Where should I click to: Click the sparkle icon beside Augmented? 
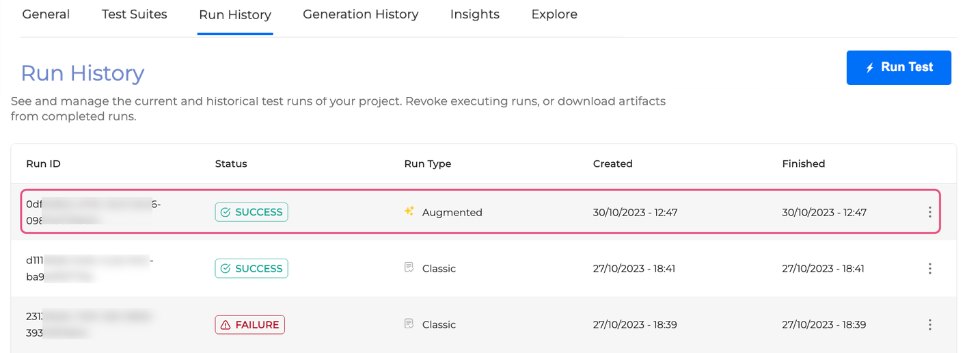click(409, 211)
